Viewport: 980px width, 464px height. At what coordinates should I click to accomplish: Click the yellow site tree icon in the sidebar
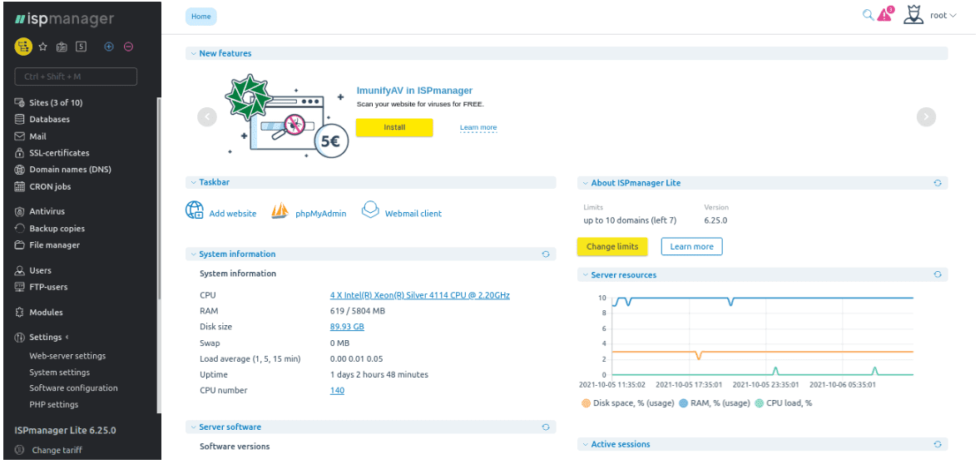point(23,47)
